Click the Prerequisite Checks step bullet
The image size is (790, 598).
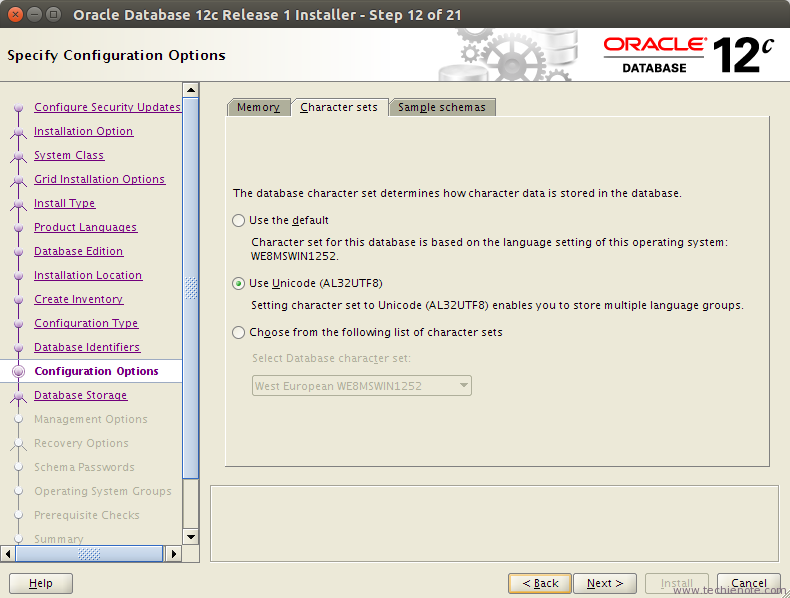pyautogui.click(x=19, y=515)
